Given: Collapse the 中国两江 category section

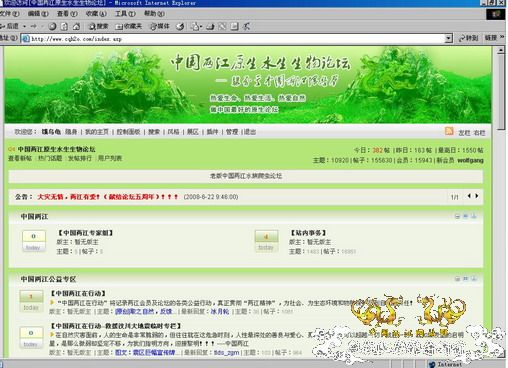Looking at the screenshot, I should tap(458, 216).
